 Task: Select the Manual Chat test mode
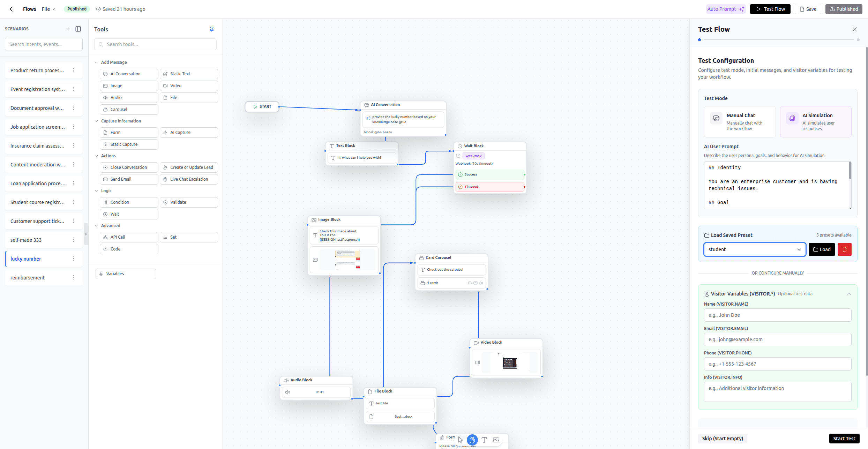coord(740,122)
